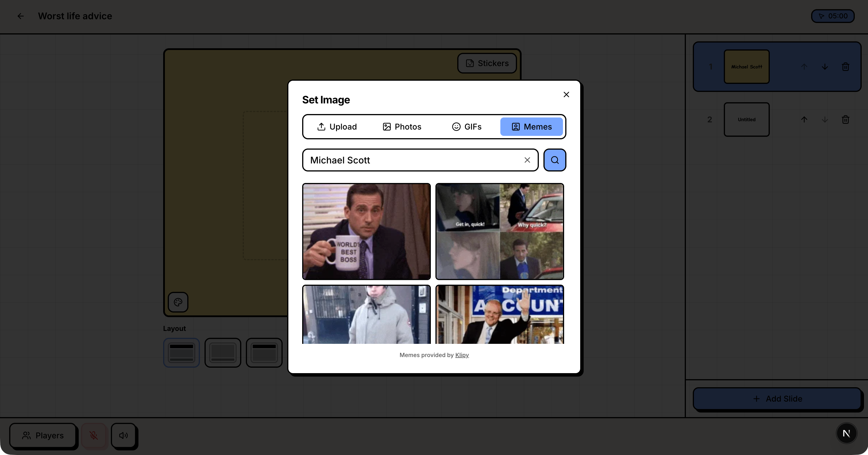
Task: Open the Stickers panel
Action: tap(487, 63)
